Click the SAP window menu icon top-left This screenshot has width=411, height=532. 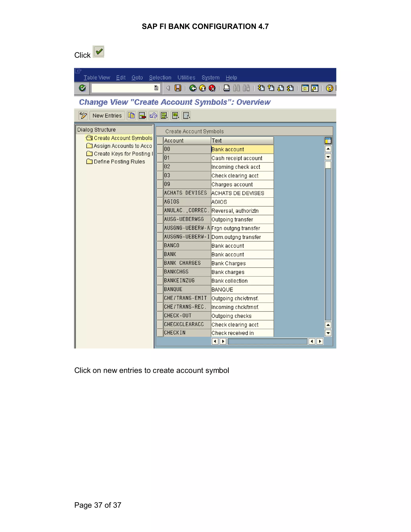coord(78,71)
